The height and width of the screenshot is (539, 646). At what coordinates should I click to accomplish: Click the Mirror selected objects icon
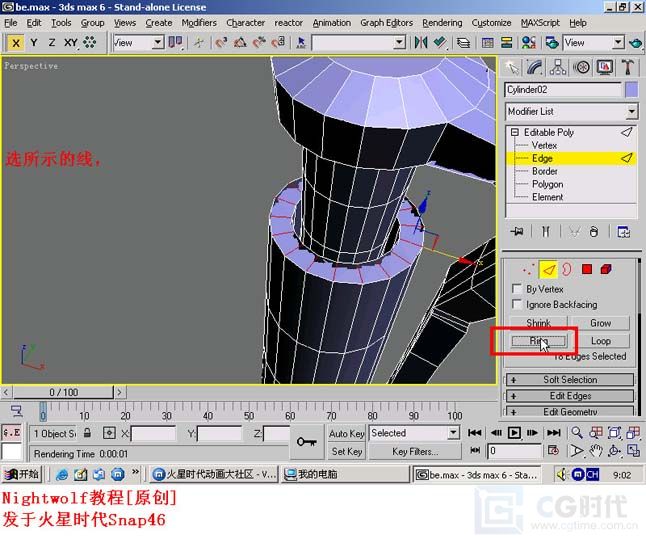coord(421,42)
